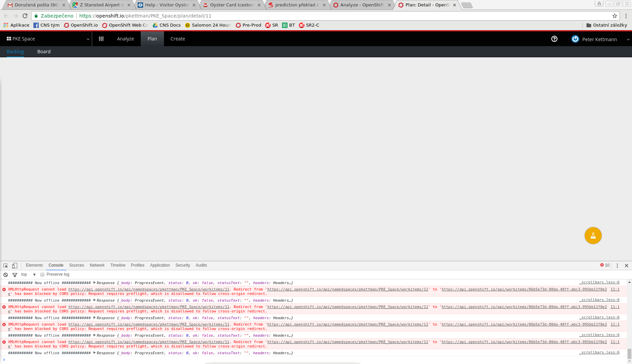Screen dimensions: 632x364
Task: Open a new browser tab
Action: (x=467, y=5)
